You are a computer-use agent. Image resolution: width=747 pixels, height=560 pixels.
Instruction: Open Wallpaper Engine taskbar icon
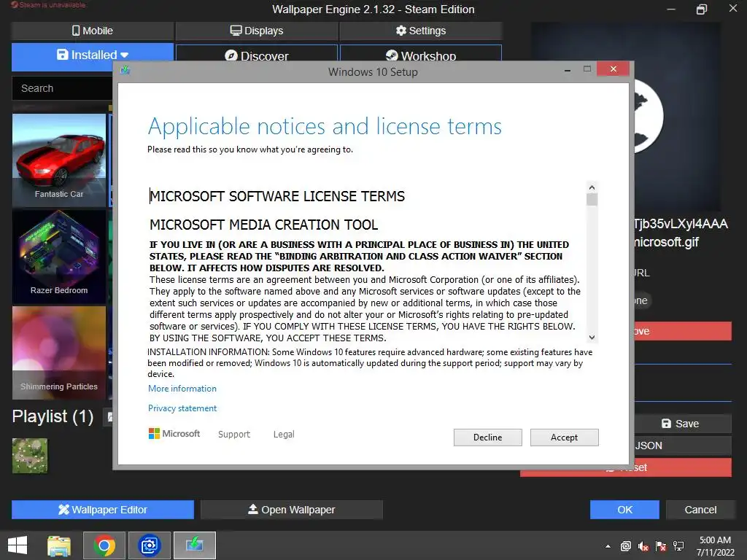(150, 545)
